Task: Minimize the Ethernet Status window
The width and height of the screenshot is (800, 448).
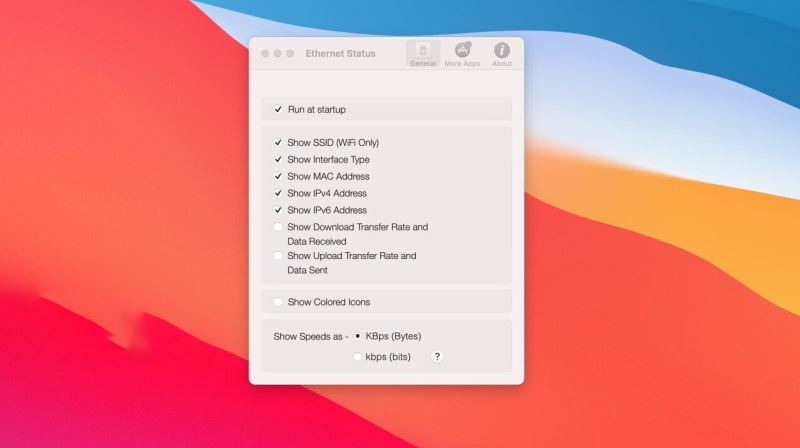Action: pyautogui.click(x=278, y=53)
